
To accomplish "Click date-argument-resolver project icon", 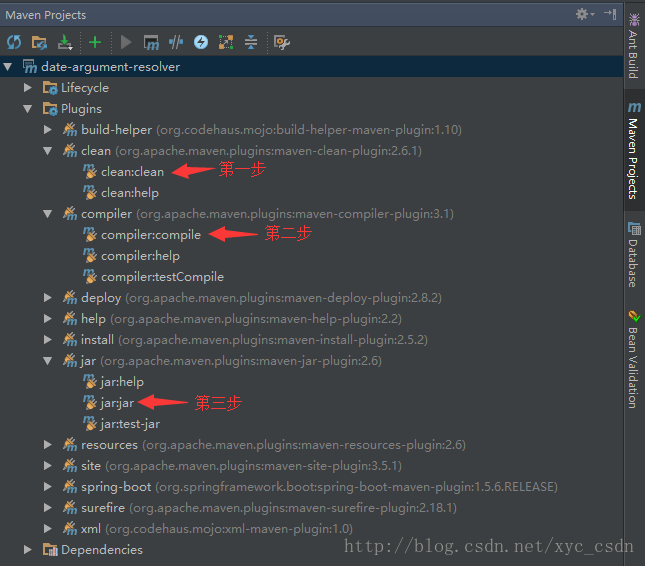I will coord(30,67).
